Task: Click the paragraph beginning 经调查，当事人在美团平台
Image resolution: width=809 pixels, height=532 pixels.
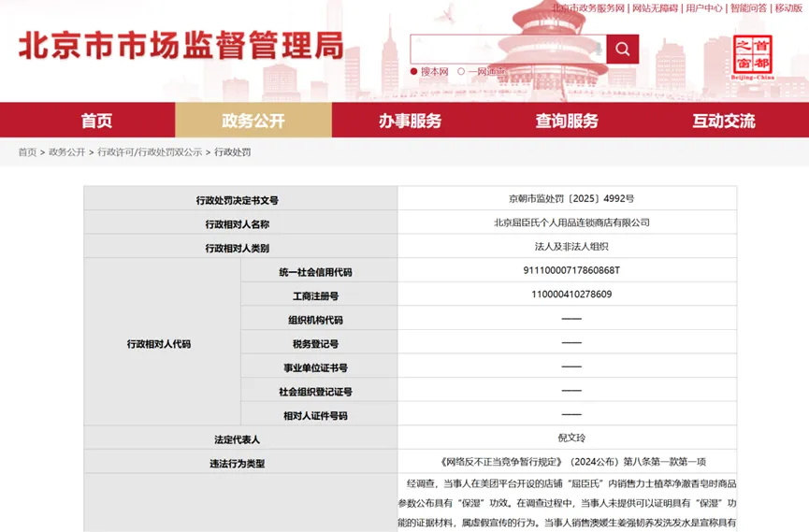Action: coord(567,503)
